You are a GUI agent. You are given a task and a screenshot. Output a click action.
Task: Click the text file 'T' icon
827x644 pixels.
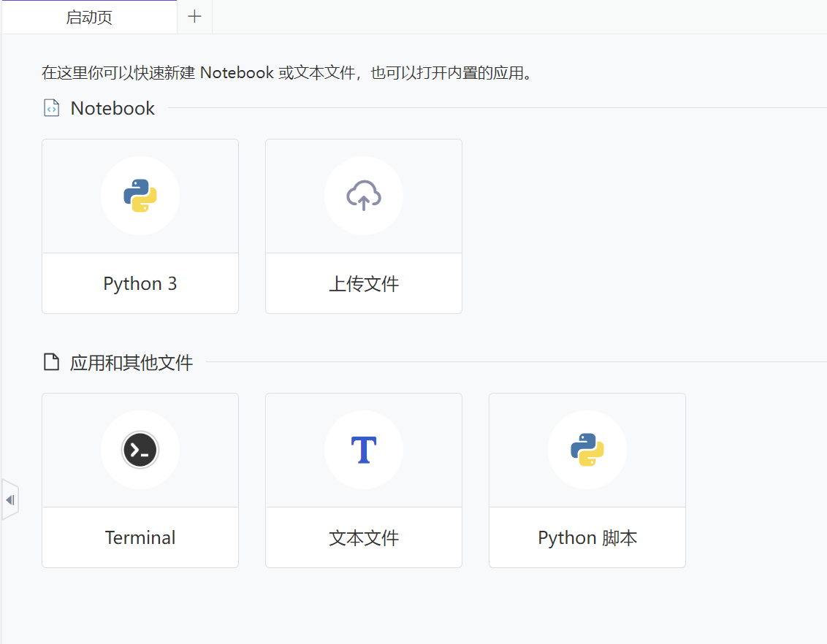click(x=363, y=450)
